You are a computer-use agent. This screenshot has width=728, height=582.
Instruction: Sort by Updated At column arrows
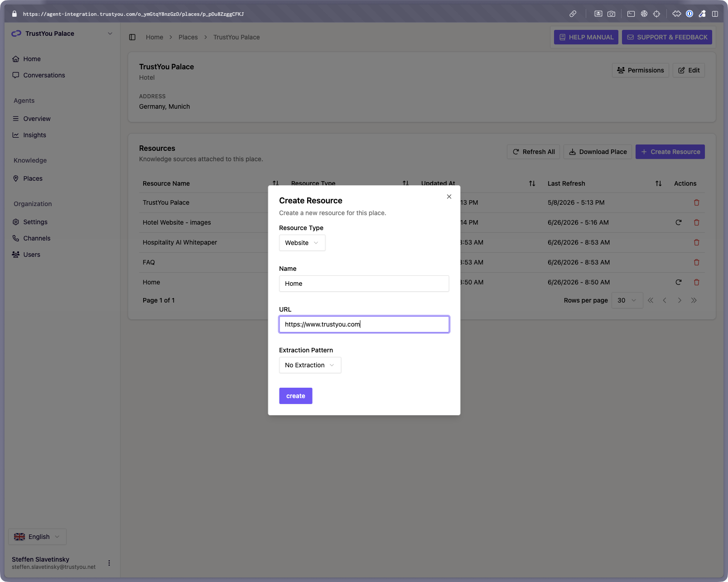[x=532, y=183]
